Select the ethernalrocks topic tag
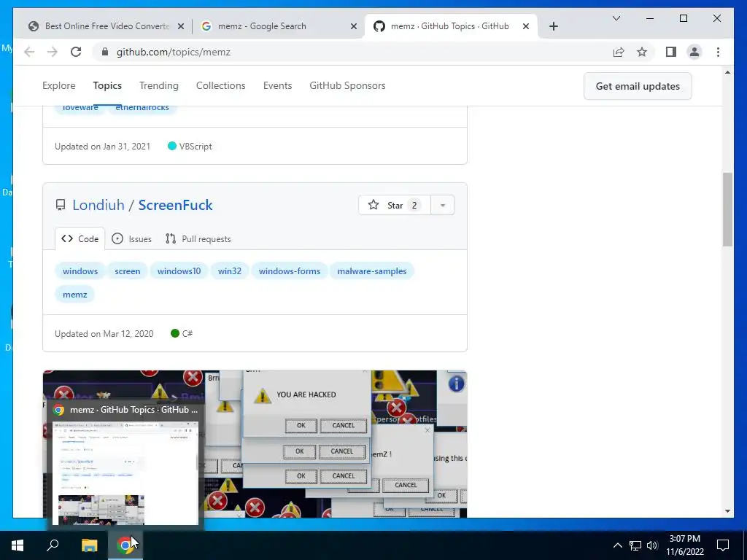 [x=142, y=108]
